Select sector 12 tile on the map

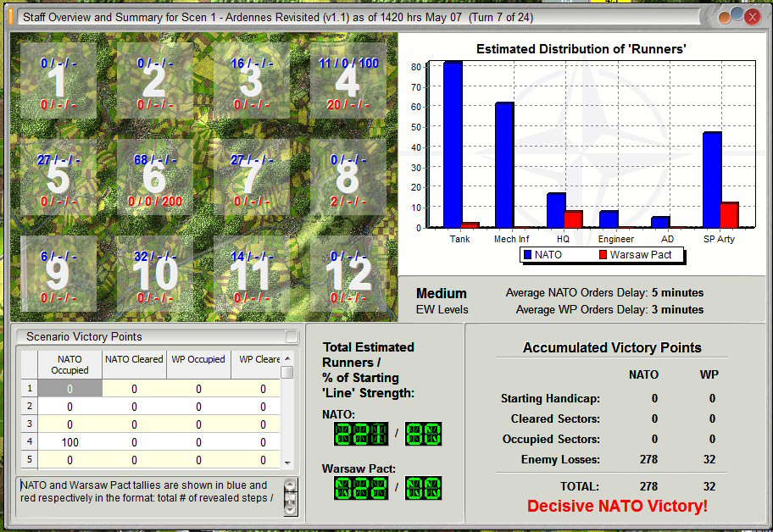(348, 274)
